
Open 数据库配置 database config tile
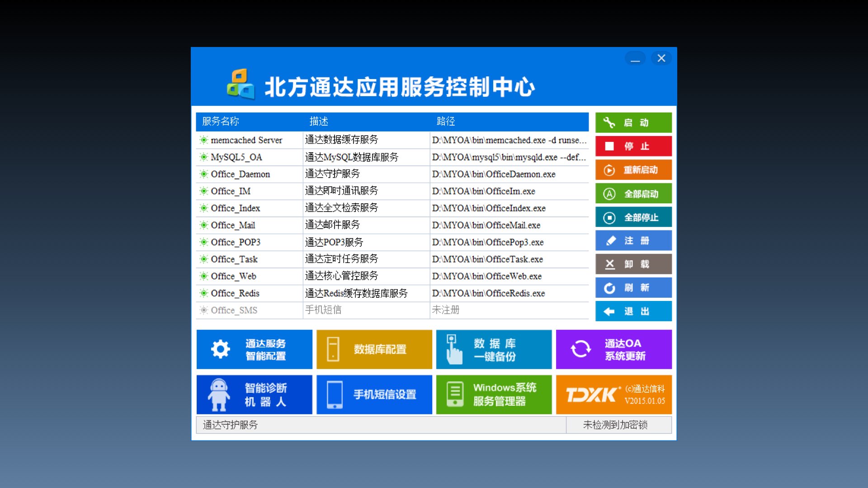coord(374,349)
